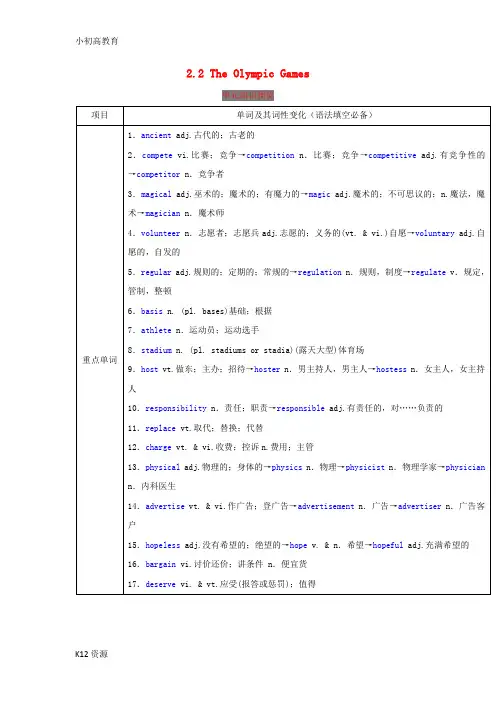This screenshot has height=702, width=496.
Task: Select the word 'regulation' in item 5
Action: (319, 272)
